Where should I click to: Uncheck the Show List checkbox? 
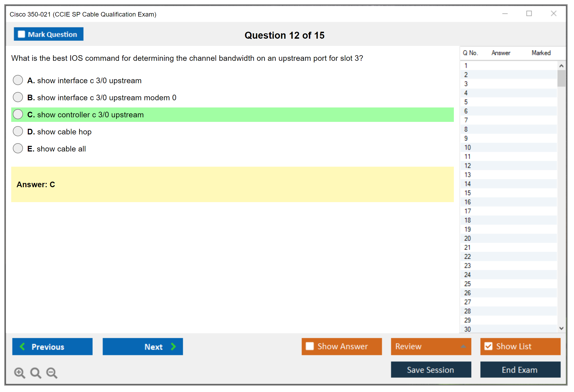488,346
